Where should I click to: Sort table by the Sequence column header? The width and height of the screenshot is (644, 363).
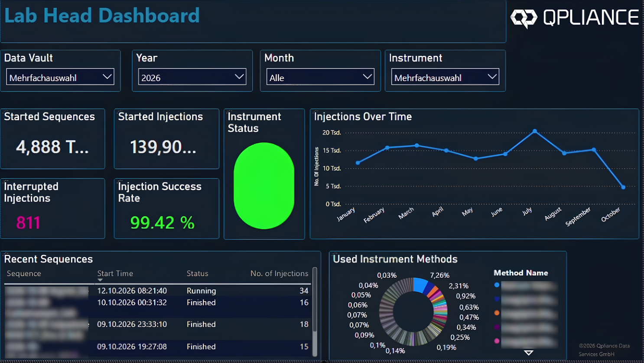tap(24, 273)
